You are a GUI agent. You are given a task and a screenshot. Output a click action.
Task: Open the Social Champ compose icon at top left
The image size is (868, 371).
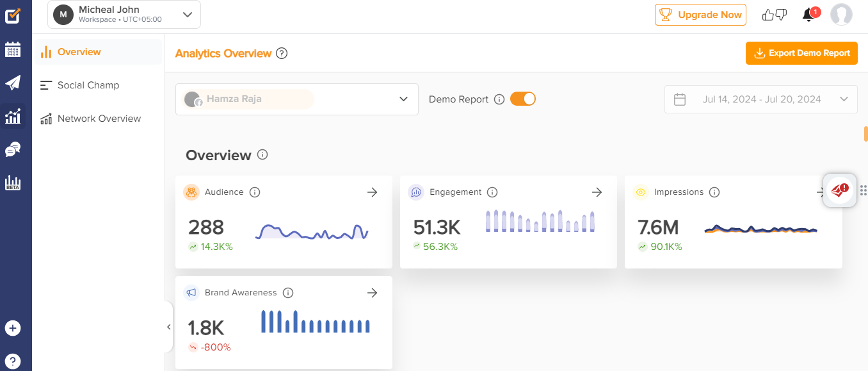pos(13,16)
